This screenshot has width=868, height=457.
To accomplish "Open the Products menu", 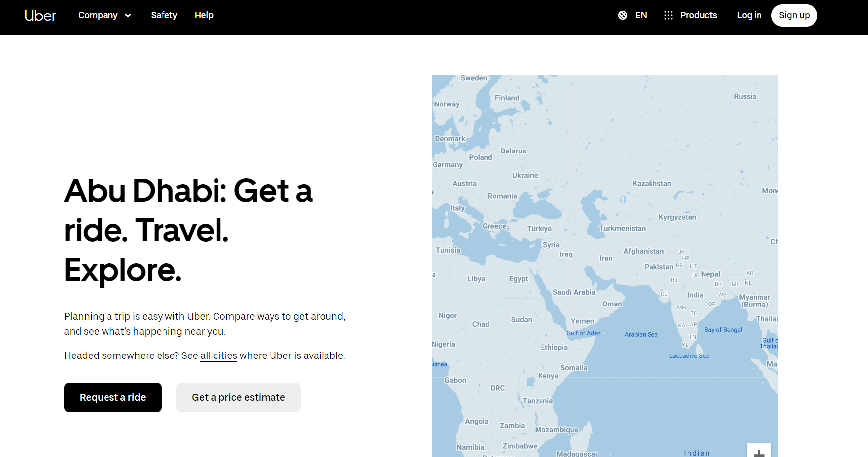I will [698, 15].
